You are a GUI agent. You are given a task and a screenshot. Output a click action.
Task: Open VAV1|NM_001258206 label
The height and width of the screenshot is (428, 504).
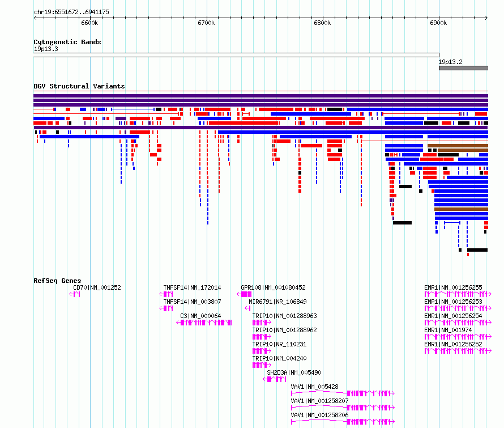(x=319, y=415)
